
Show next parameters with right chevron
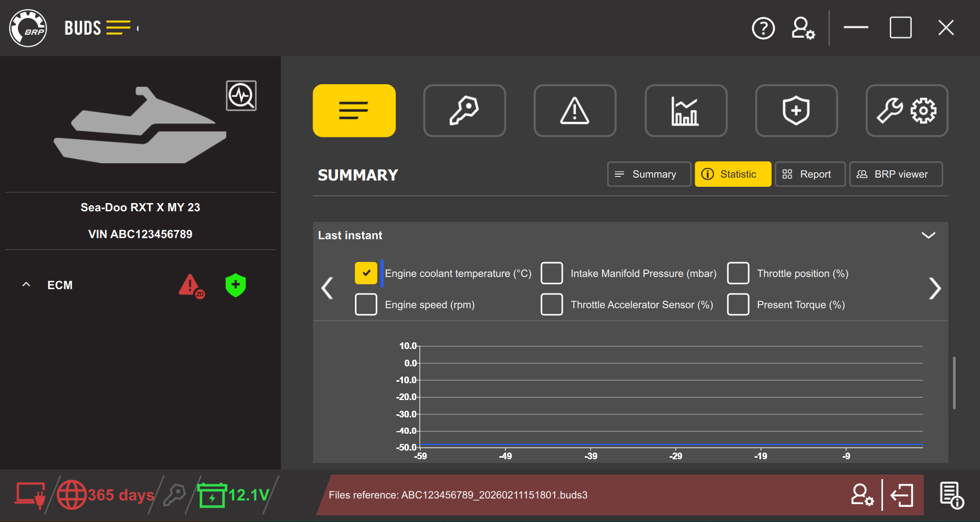pos(935,288)
